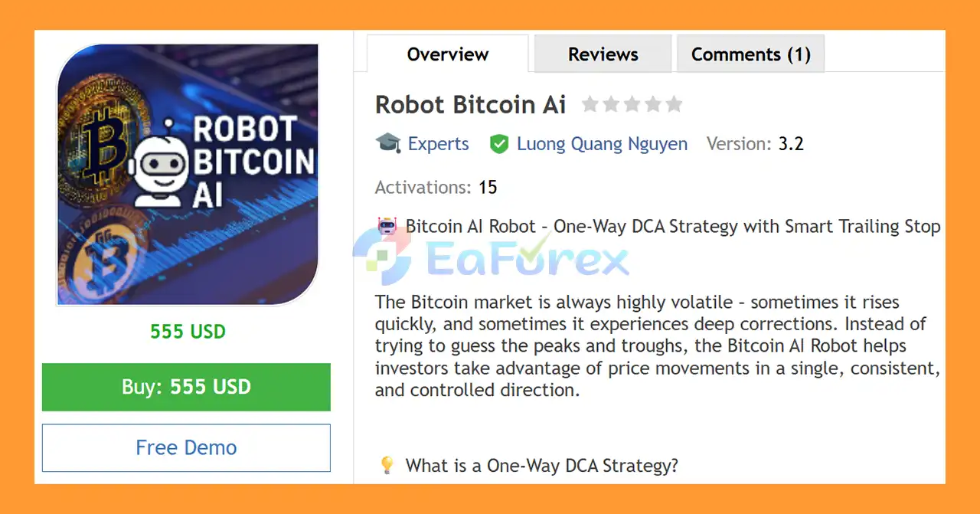The height and width of the screenshot is (514, 980).
Task: Click the fifth rating star
Action: [x=674, y=104]
